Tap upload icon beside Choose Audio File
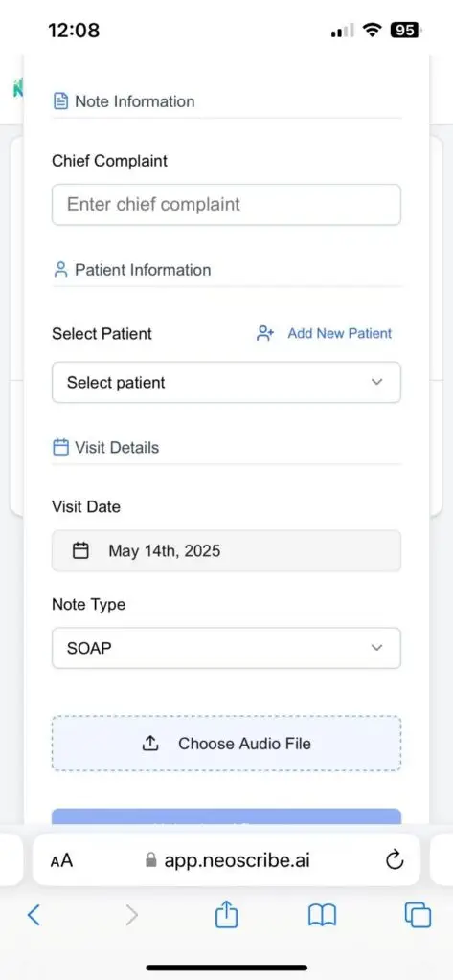 150,743
